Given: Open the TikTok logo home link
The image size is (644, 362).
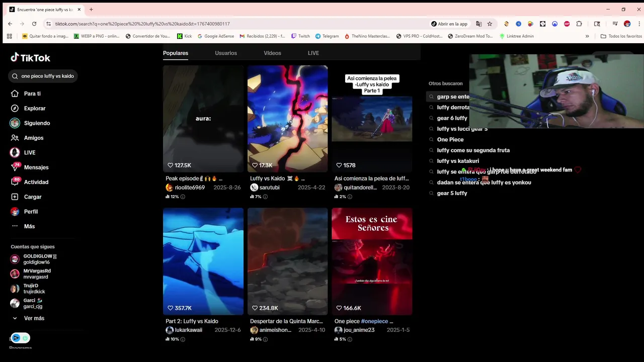Looking at the screenshot, I should (30, 58).
